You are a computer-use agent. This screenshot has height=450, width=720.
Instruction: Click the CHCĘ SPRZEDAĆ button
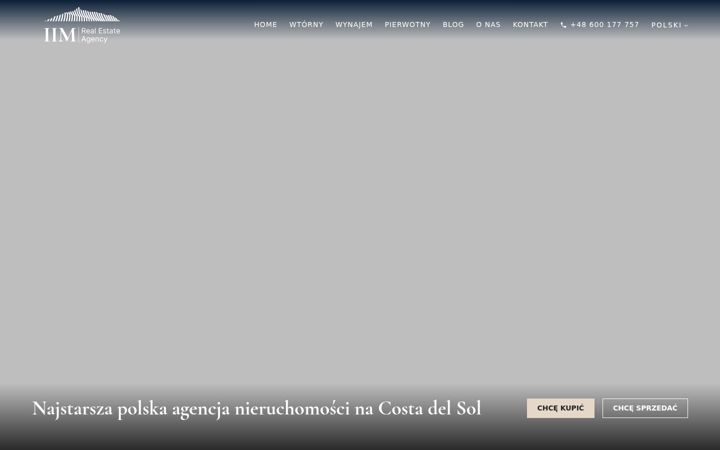645,408
